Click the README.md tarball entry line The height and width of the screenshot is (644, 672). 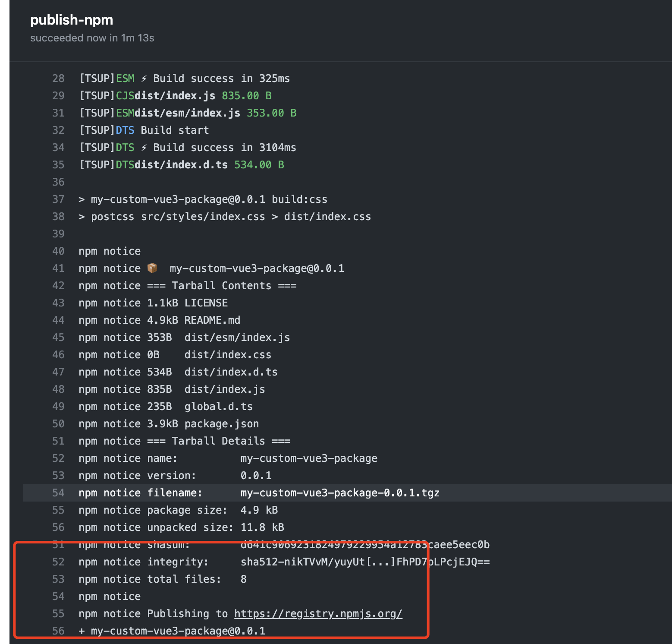[x=160, y=320]
